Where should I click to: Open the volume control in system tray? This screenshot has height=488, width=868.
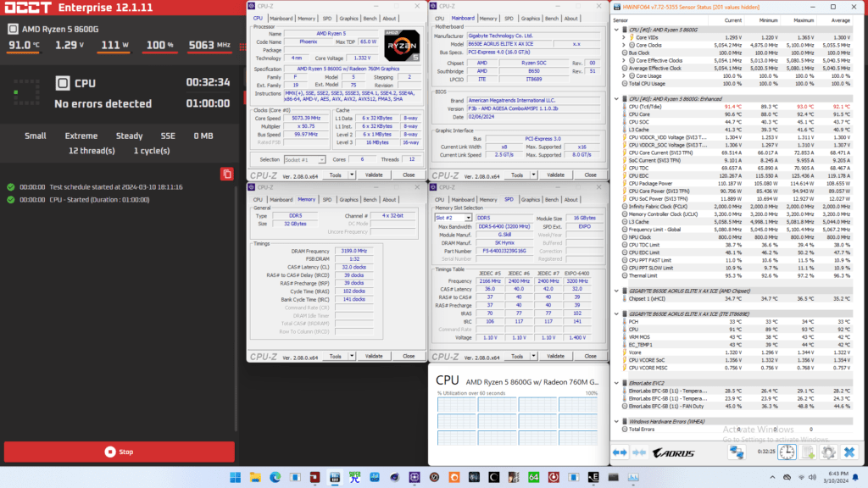tap(812, 477)
